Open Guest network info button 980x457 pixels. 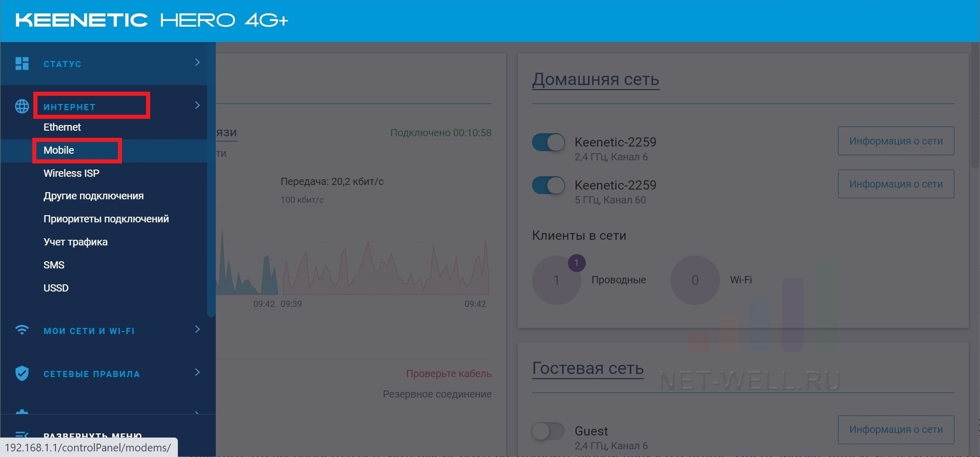click(x=896, y=430)
